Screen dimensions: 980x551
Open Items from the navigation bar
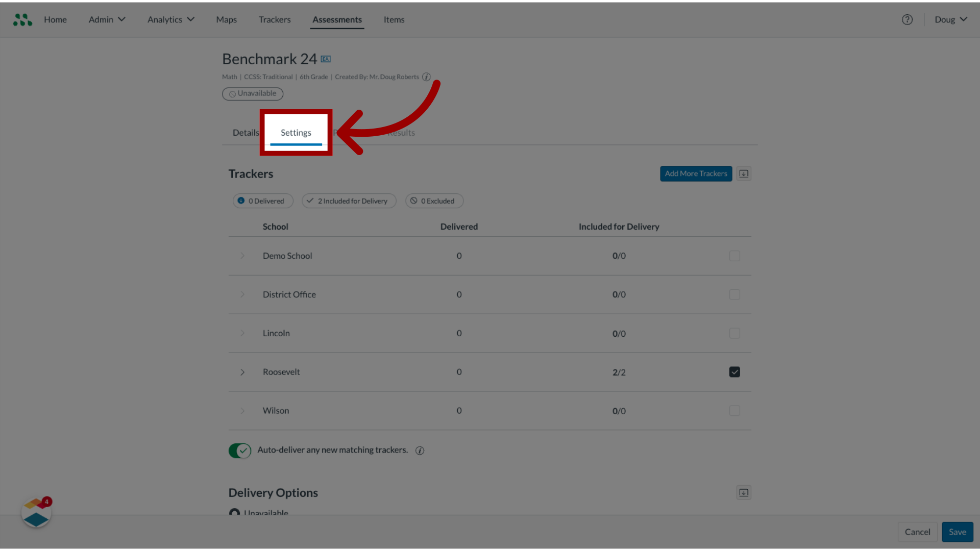tap(394, 19)
